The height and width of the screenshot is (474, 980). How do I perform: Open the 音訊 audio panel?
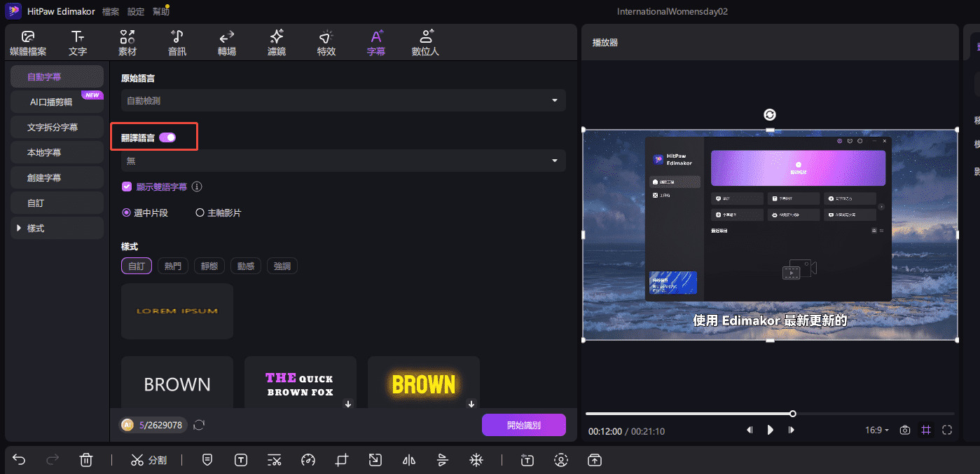[177, 42]
